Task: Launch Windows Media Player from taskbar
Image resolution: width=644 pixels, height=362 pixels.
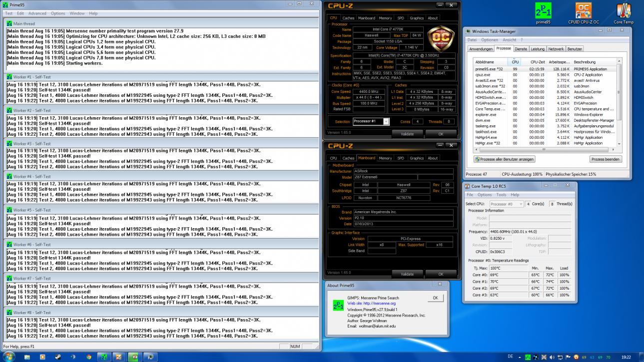Action: point(42,357)
